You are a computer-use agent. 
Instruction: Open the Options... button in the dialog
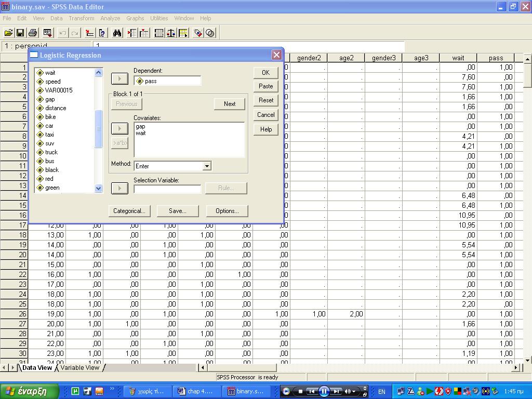[227, 211]
